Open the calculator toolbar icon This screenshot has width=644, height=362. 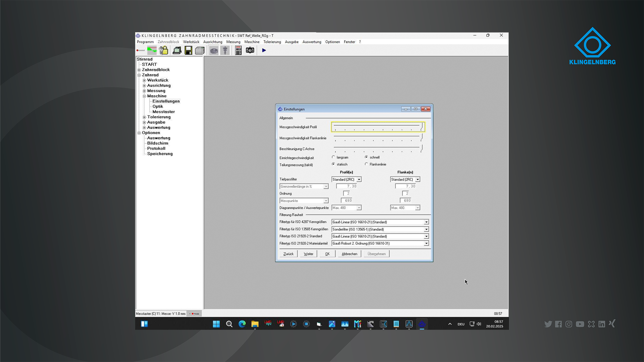tap(238, 50)
